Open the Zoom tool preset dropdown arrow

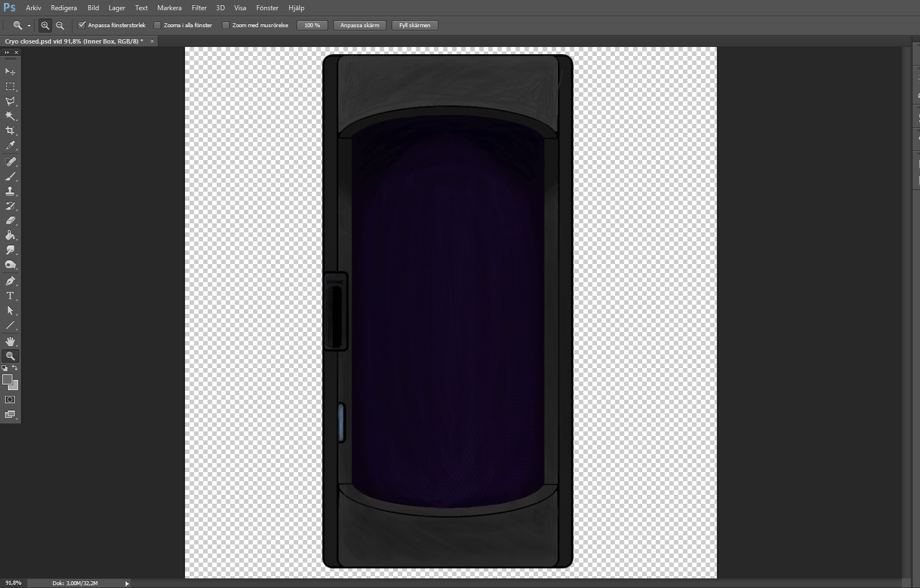29,26
